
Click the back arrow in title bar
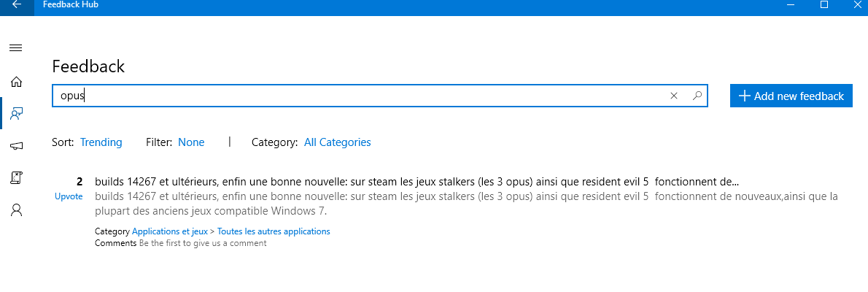tap(17, 5)
